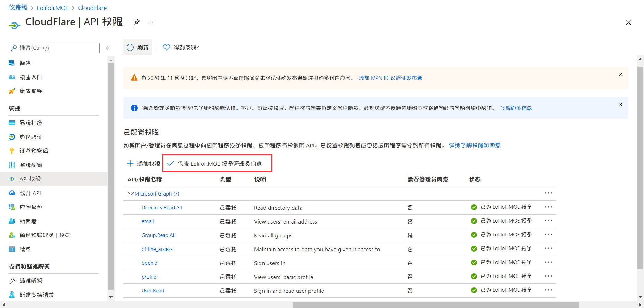Open User.Read permission link
The width and height of the screenshot is (644, 308).
click(x=153, y=291)
